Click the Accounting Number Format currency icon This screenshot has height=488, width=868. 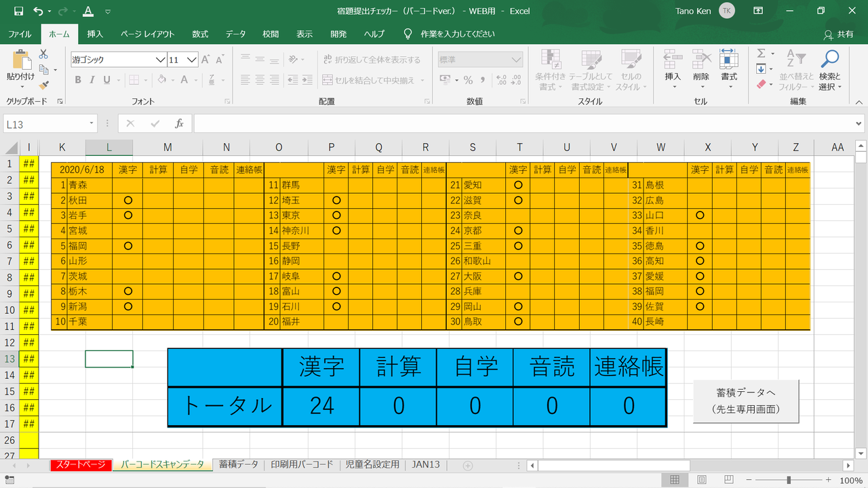(445, 80)
